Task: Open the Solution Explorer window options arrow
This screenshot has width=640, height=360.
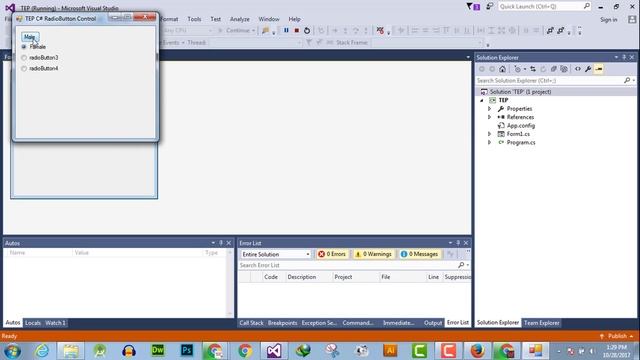Action: pos(616,58)
